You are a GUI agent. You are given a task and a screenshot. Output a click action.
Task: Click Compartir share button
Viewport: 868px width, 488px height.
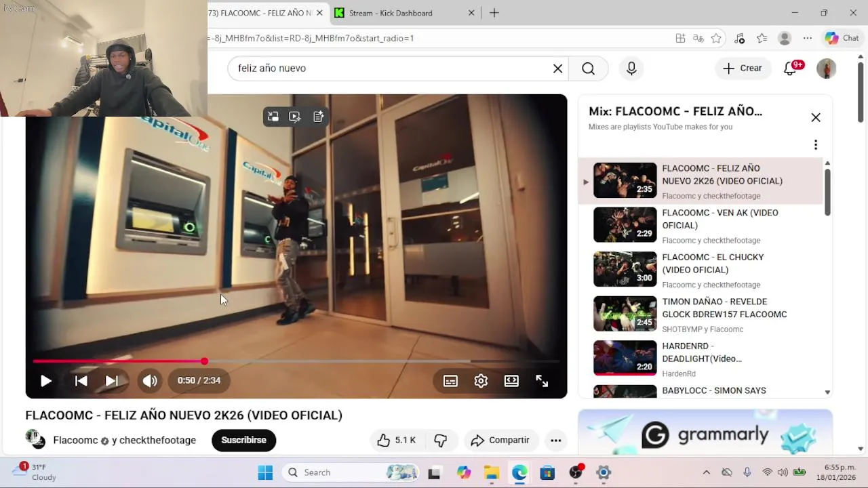click(500, 441)
